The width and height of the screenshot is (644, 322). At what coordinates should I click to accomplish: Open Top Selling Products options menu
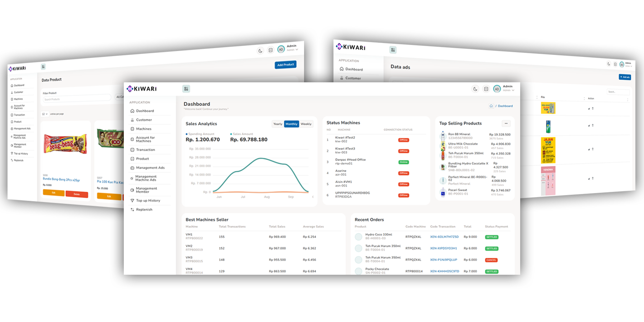(x=506, y=123)
